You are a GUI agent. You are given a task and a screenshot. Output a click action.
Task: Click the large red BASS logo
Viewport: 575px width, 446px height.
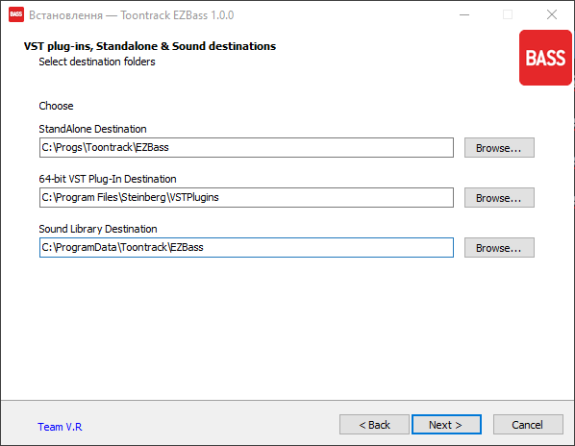[545, 58]
